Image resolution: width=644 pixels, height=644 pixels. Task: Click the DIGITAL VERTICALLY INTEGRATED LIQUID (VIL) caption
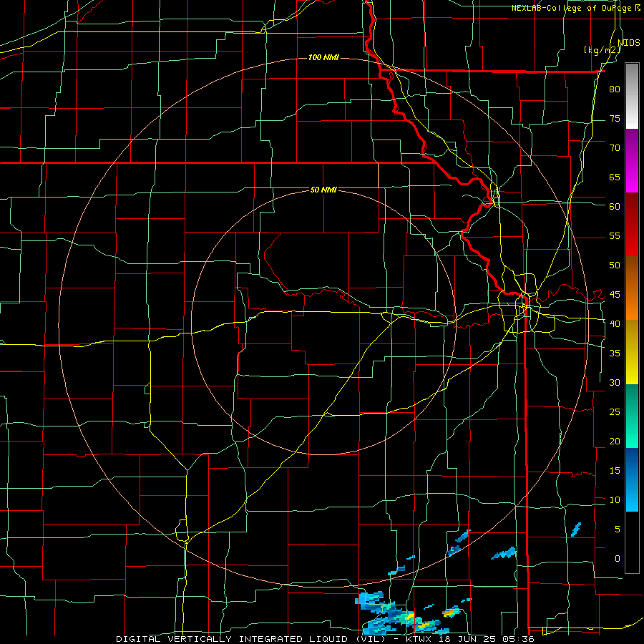252,639
